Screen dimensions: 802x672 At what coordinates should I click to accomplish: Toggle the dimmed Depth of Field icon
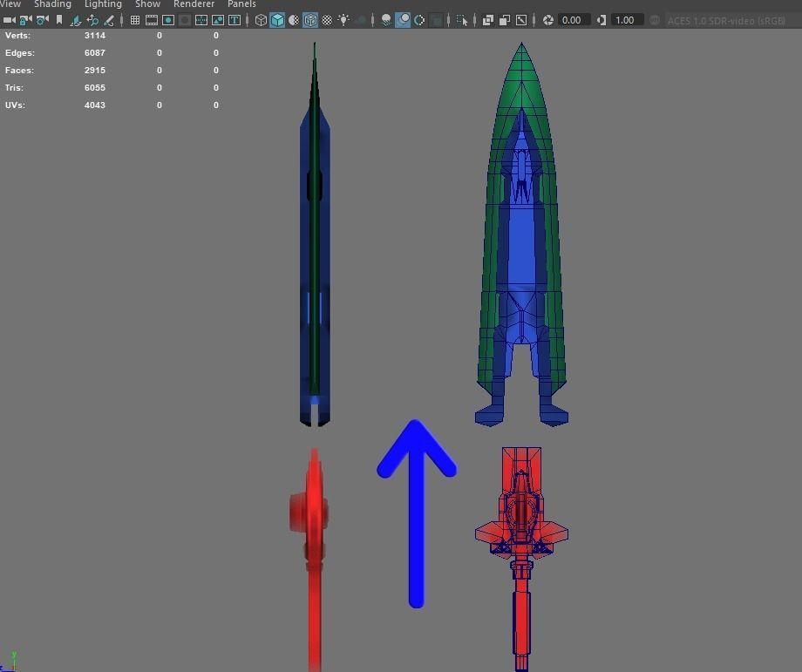click(x=436, y=20)
